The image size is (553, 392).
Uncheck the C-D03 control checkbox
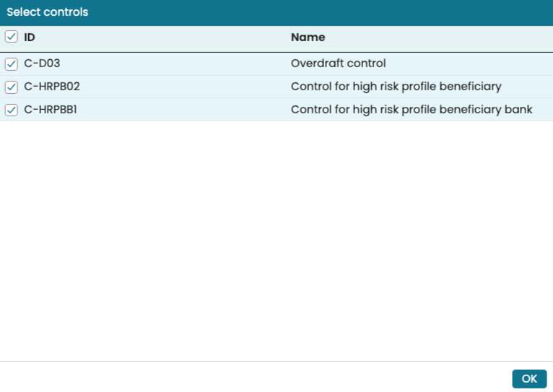point(11,64)
